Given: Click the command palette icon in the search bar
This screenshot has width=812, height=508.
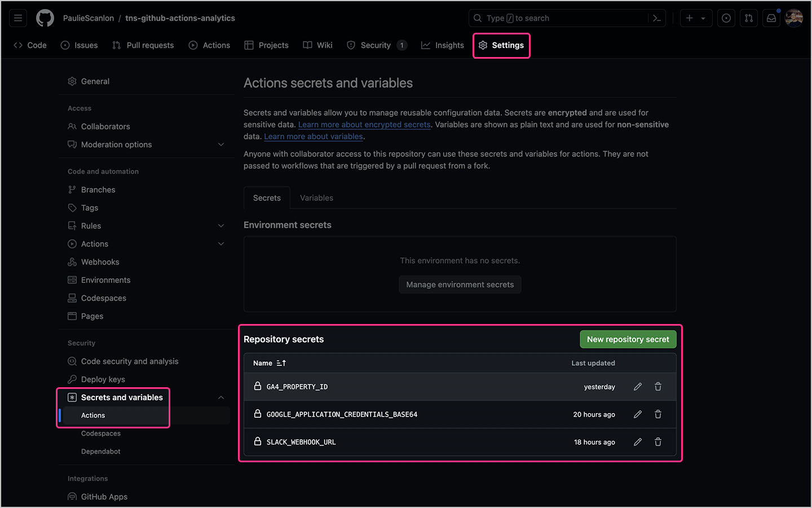Looking at the screenshot, I should [656, 17].
